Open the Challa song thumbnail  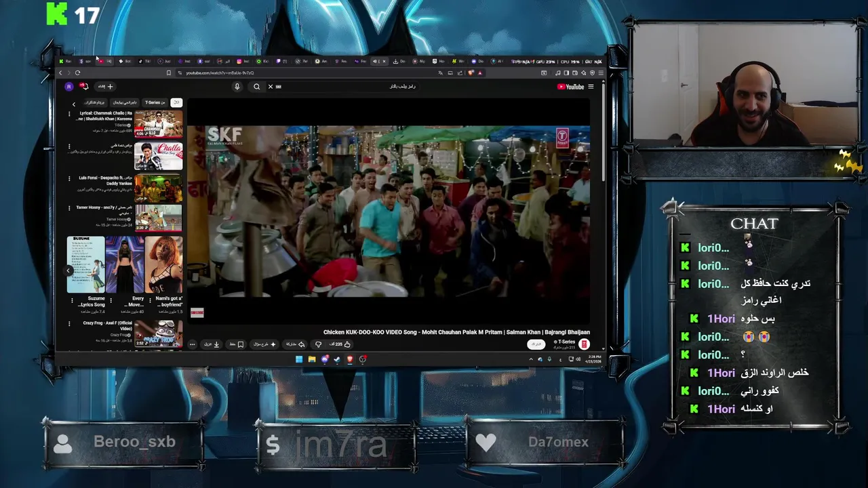click(x=158, y=157)
